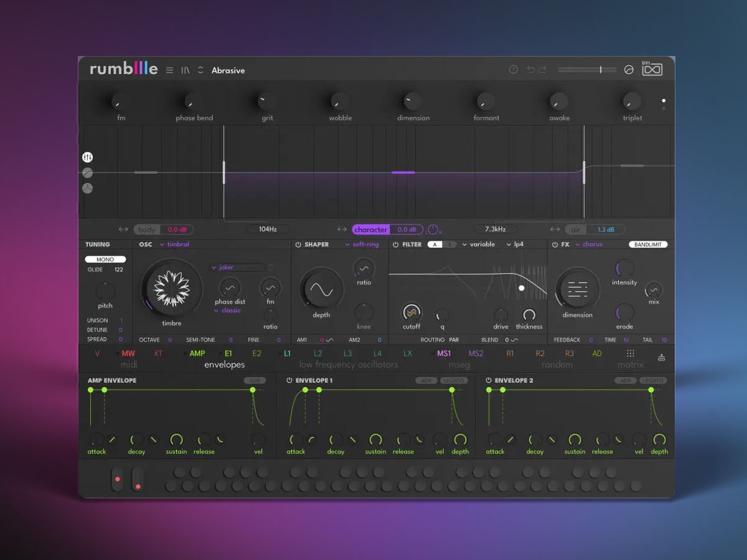Click the collapse panel icon beside matrix
The height and width of the screenshot is (560, 747).
pyautogui.click(x=661, y=357)
